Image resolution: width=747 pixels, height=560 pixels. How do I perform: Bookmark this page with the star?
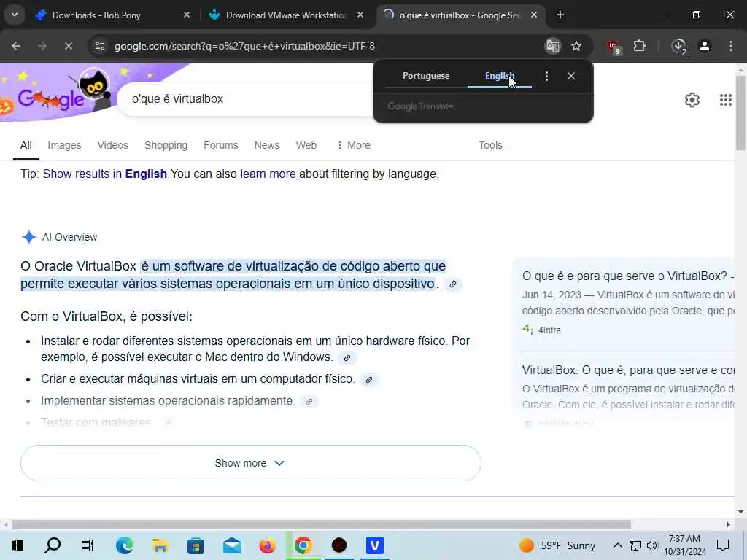pyautogui.click(x=576, y=46)
